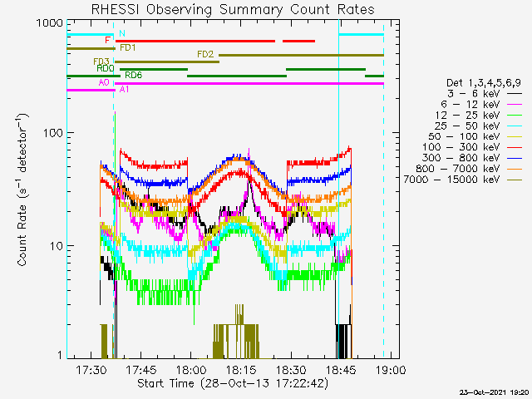Screen dimensions: 532x399
Task: Click the long magenta A0 flag bar
Action: [x=249, y=83]
